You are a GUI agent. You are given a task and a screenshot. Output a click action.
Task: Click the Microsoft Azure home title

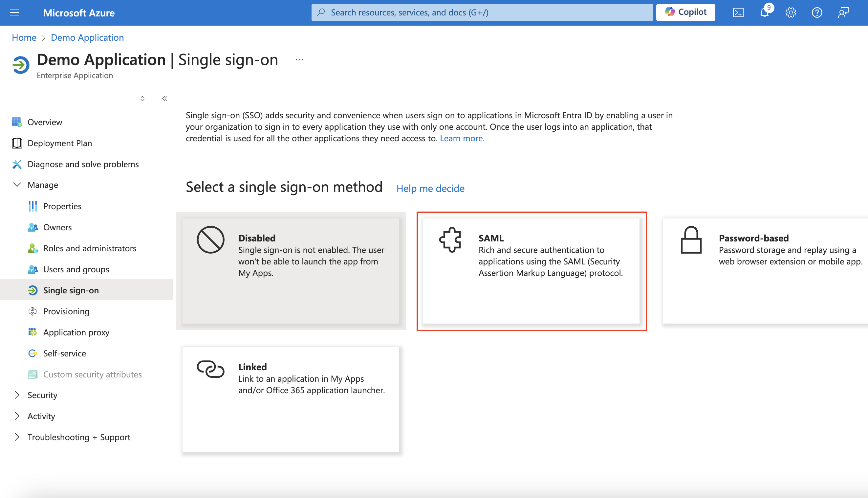(x=79, y=13)
